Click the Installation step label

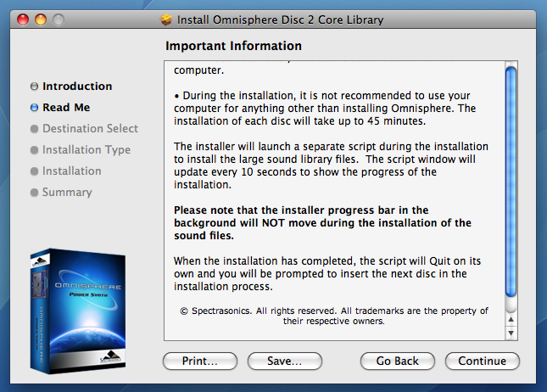pyautogui.click(x=72, y=171)
